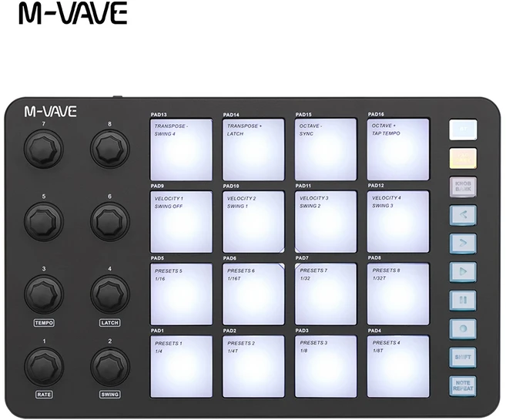Tap PAD15 labeled OCTAVE -
This screenshot has height=420, width=506.
326,150
